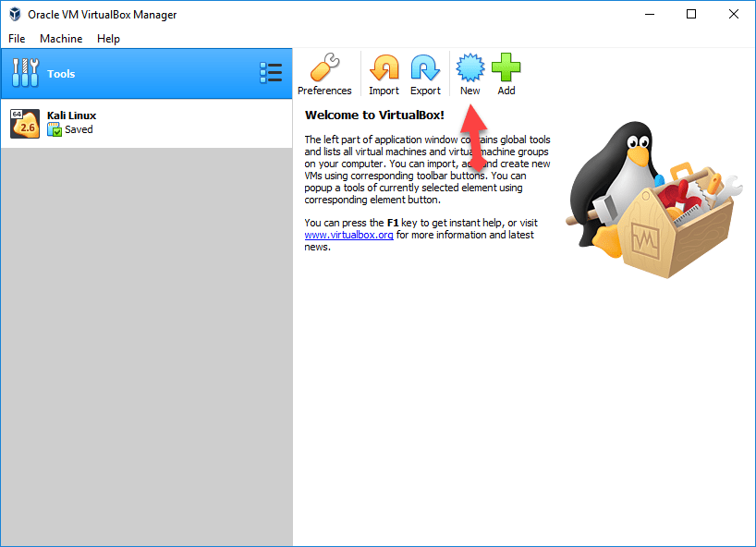Close the VirtualBox Manager window

click(733, 15)
